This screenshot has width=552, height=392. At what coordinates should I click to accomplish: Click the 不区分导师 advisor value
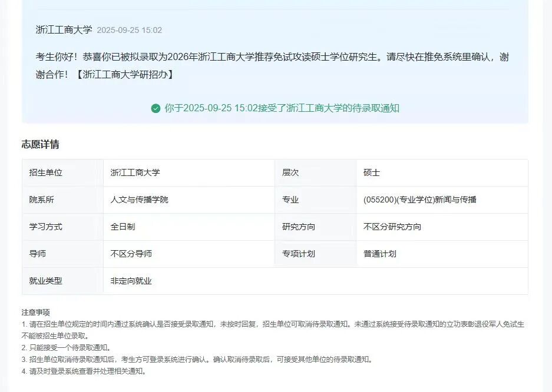(131, 254)
